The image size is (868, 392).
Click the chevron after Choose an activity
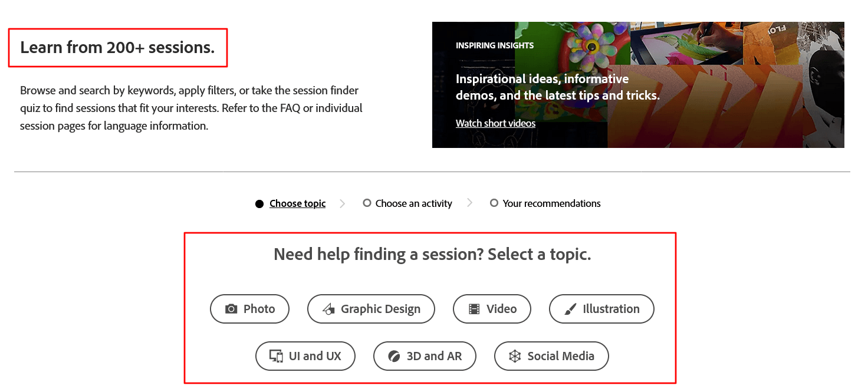coord(470,203)
